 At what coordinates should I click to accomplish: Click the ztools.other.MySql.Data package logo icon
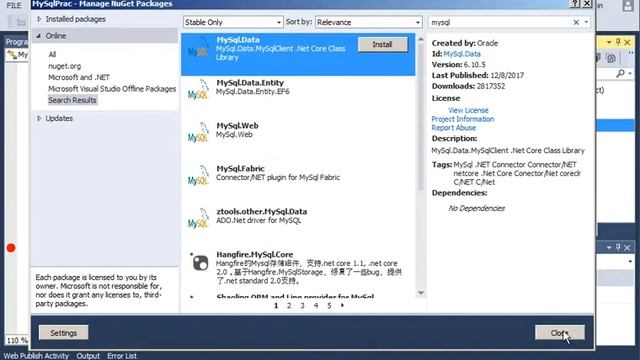tap(198, 219)
